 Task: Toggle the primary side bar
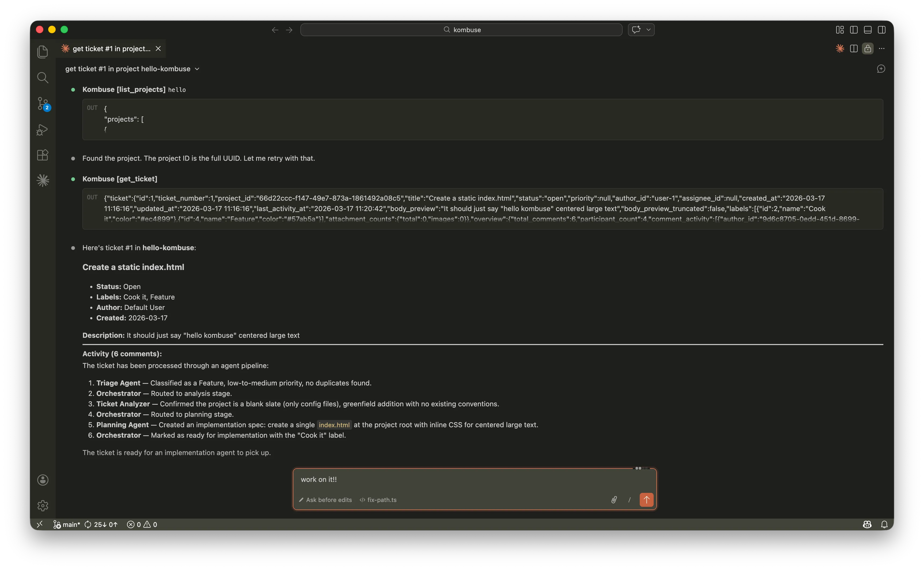(854, 30)
